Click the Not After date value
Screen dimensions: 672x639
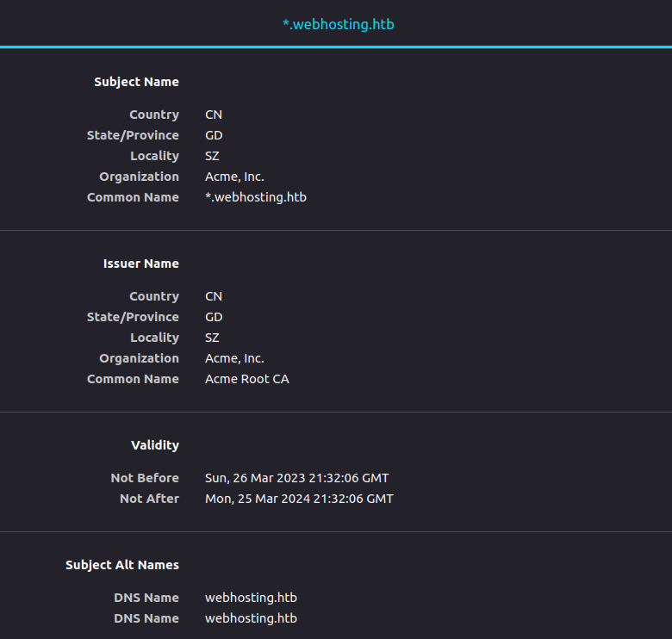(x=299, y=499)
